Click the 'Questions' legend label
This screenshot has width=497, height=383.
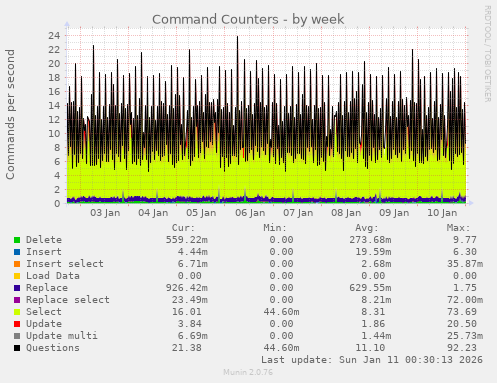(x=53, y=348)
